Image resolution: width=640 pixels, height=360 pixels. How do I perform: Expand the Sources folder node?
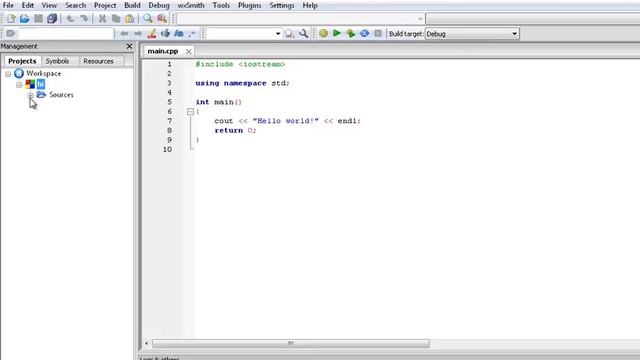[31, 95]
